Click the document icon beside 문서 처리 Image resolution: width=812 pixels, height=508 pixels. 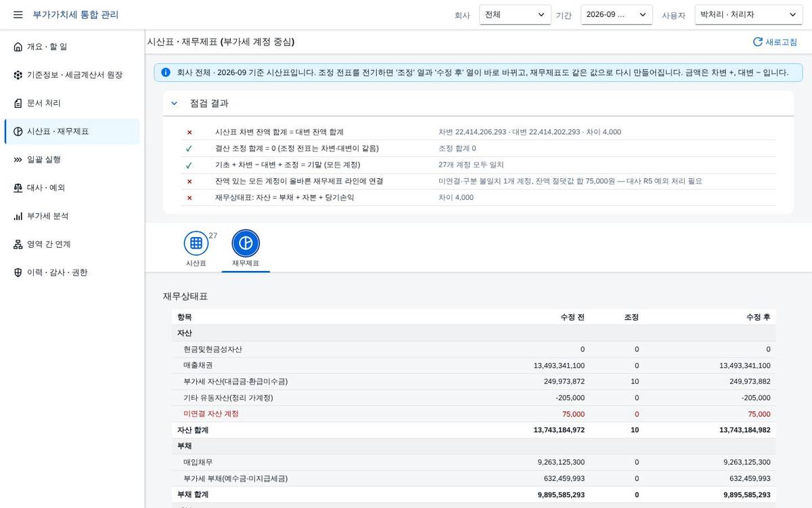click(x=18, y=104)
